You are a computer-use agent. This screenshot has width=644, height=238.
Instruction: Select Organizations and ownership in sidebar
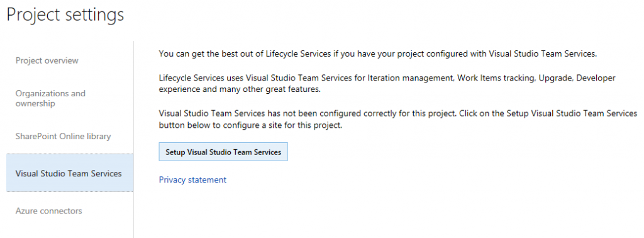pyautogui.click(x=50, y=98)
